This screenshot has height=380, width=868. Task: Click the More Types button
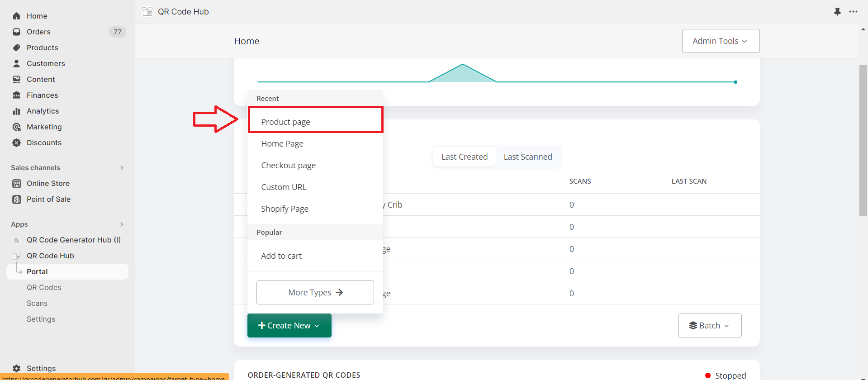pyautogui.click(x=315, y=292)
